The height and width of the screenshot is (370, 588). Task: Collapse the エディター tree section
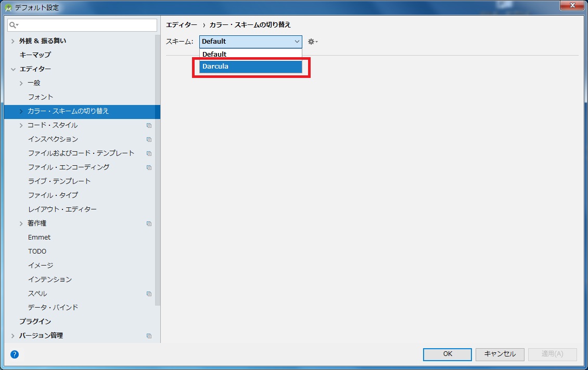pos(13,69)
